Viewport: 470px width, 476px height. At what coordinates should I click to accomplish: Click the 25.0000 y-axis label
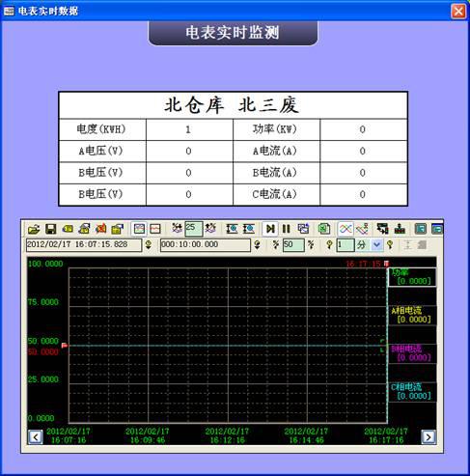(43, 379)
